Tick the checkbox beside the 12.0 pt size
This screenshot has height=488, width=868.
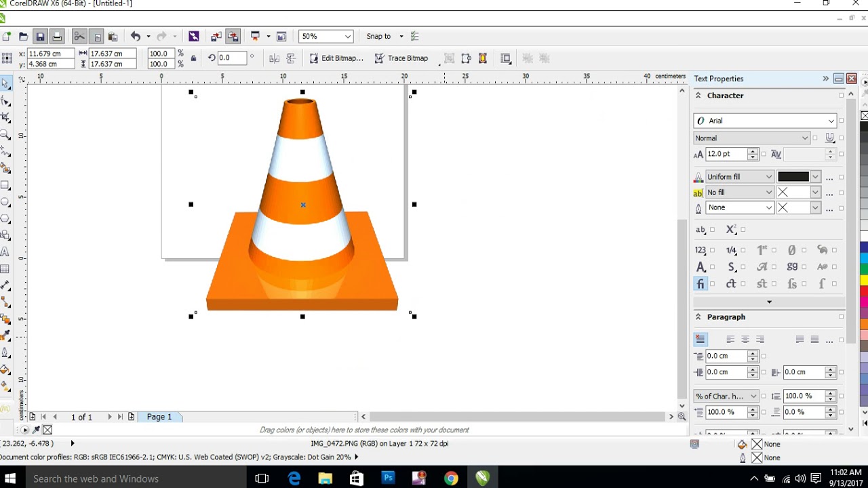click(x=764, y=154)
